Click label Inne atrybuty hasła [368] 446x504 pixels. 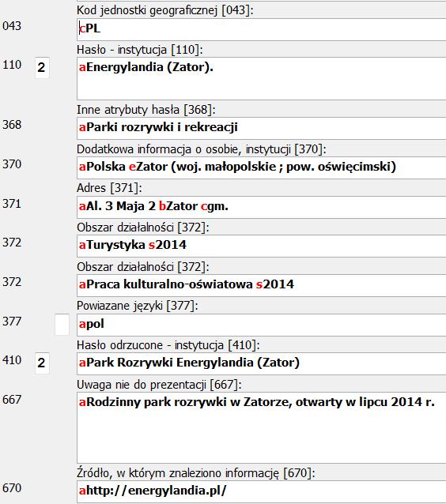[x=146, y=110]
